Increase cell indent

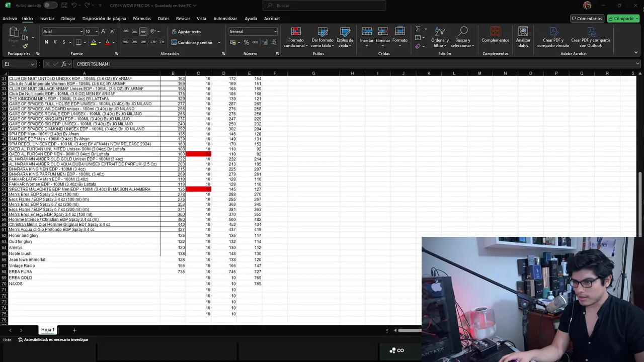coord(162,42)
